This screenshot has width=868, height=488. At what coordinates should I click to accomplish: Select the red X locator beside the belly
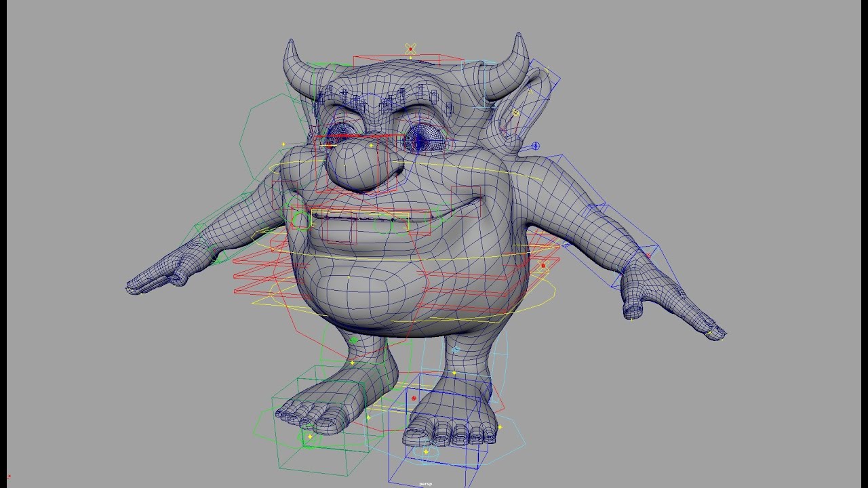543,265
